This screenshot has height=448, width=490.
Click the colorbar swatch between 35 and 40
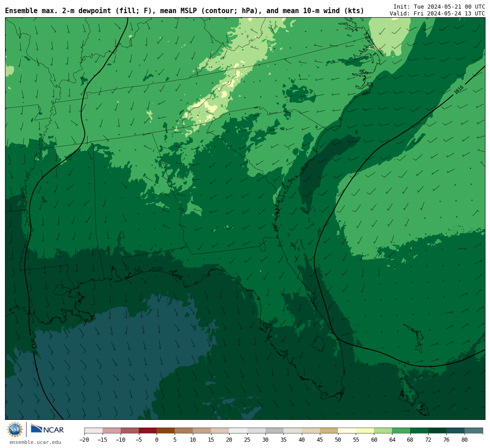point(293,430)
